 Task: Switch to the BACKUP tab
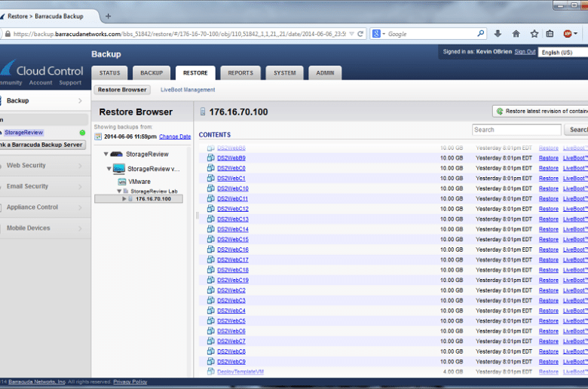pyautogui.click(x=152, y=73)
